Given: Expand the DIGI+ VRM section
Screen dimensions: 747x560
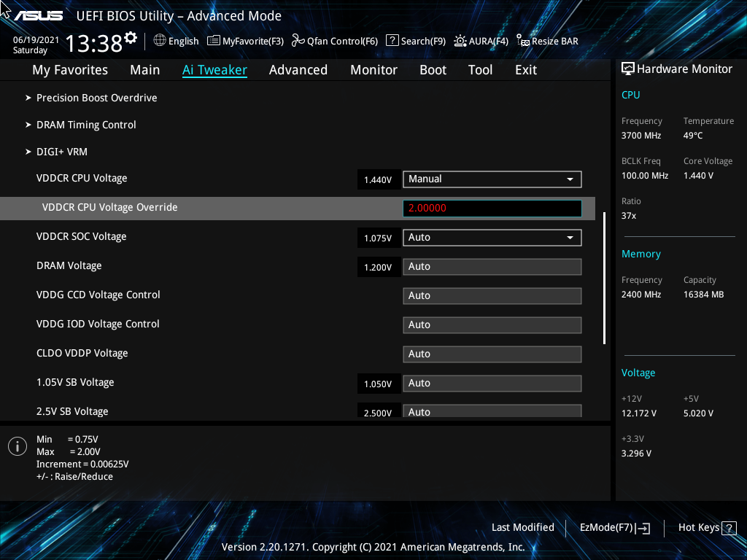Looking at the screenshot, I should click(62, 152).
